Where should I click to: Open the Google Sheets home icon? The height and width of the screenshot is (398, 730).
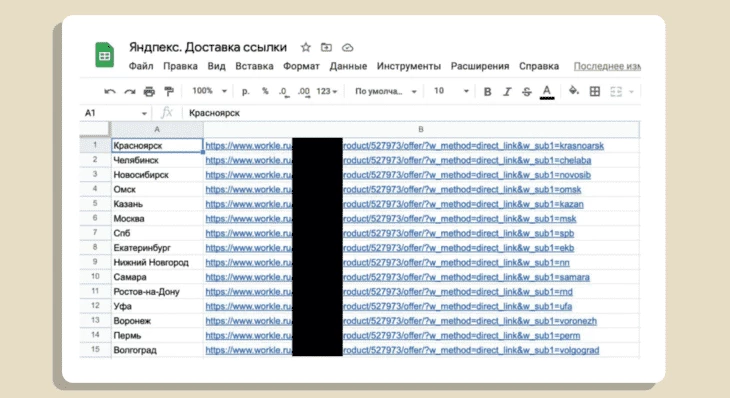point(105,55)
